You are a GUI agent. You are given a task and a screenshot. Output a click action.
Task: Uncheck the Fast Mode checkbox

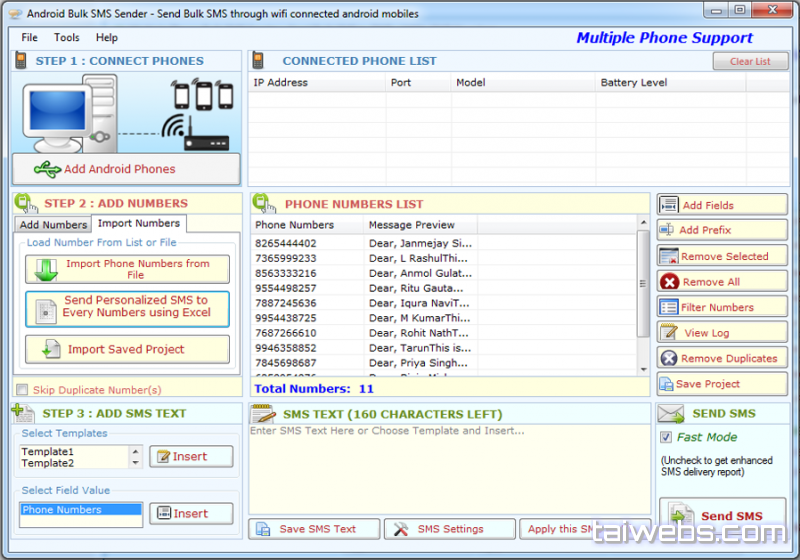(667, 437)
